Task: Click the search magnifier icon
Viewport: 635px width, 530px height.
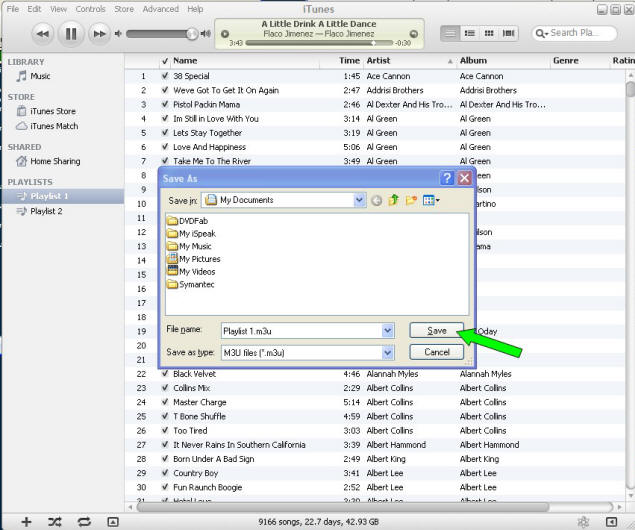Action: (541, 33)
